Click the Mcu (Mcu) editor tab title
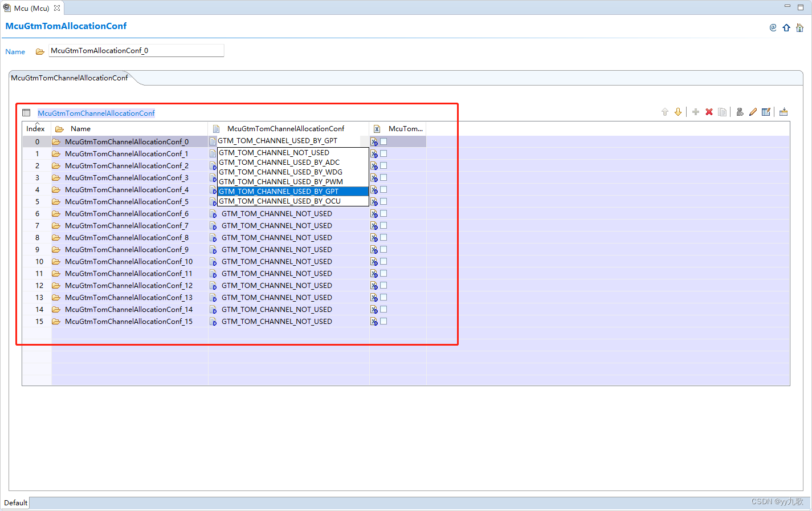 click(x=31, y=8)
